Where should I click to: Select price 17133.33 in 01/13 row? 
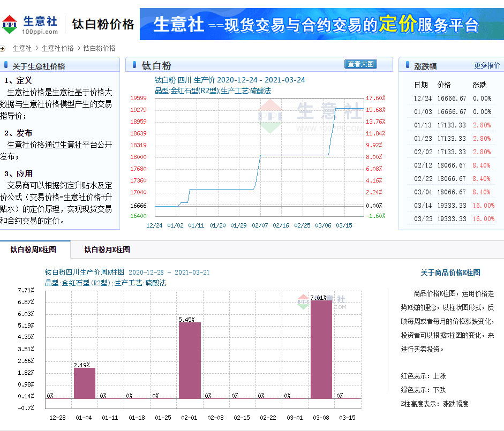click(x=452, y=125)
